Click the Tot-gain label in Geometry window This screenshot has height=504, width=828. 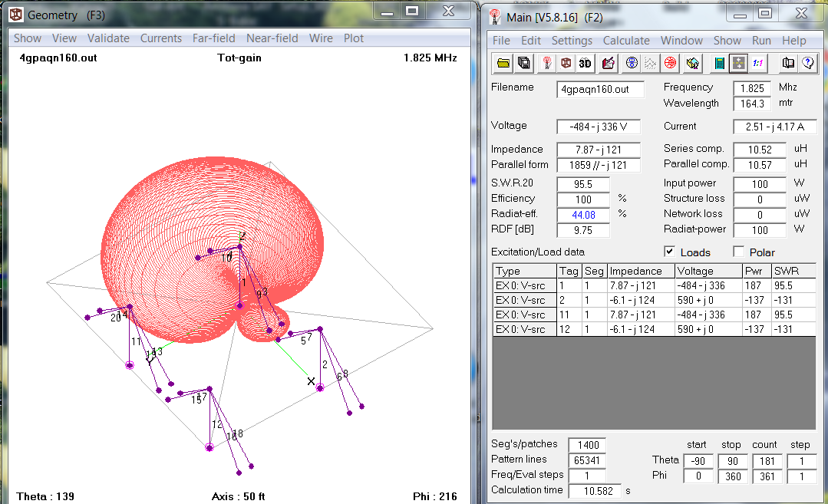click(239, 58)
